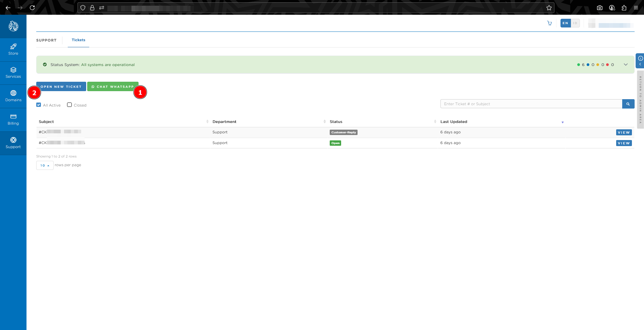This screenshot has height=330, width=644.
Task: Go to Services in the sidebar
Action: click(x=13, y=73)
